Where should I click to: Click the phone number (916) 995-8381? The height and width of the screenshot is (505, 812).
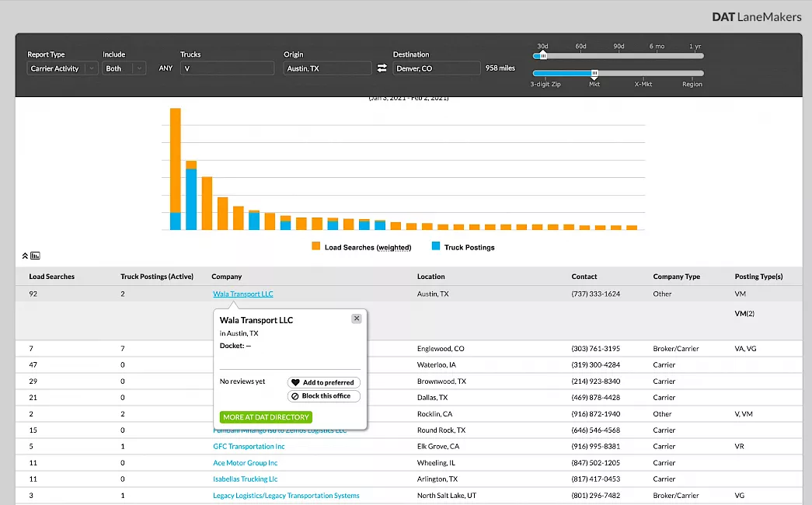pos(595,447)
